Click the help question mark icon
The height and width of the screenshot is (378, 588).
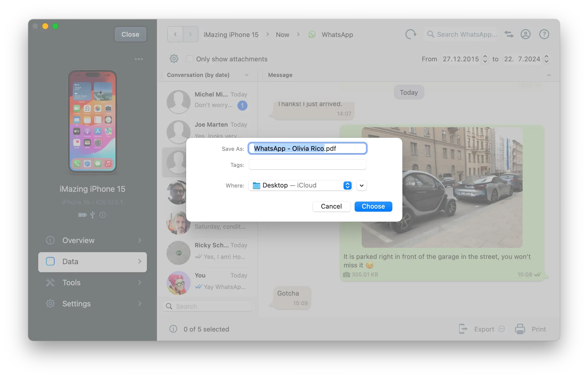click(x=544, y=34)
